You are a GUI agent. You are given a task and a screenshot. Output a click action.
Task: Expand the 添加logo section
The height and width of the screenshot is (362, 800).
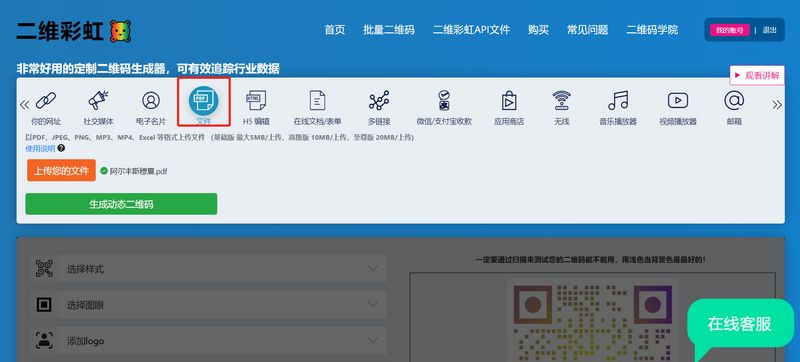[x=209, y=341]
